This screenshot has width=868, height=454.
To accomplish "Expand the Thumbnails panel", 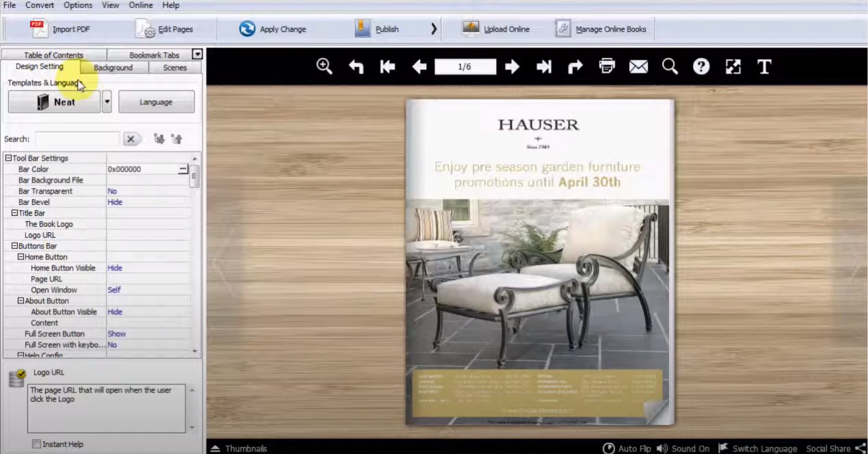I will (239, 449).
